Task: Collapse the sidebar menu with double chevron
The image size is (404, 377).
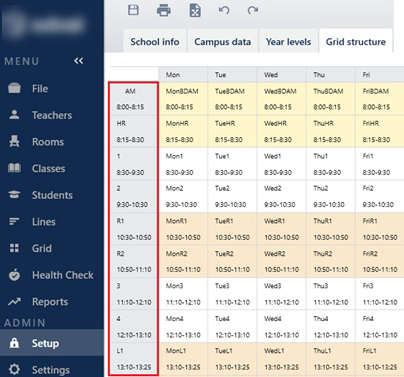Action: pos(79,61)
